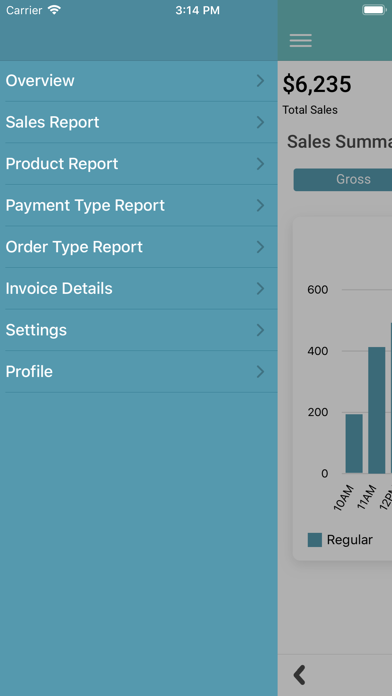Click the chevron next to Sales Report
Viewport: 392px width, 696px height.
click(x=261, y=123)
